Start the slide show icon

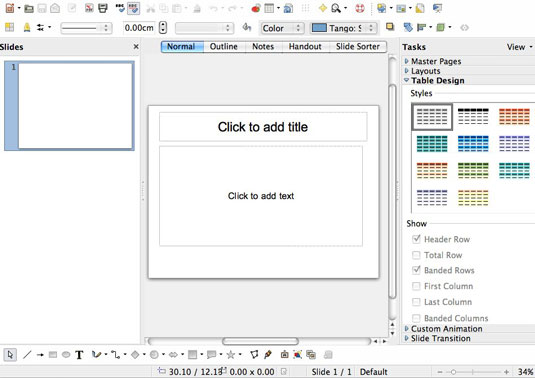click(x=437, y=8)
